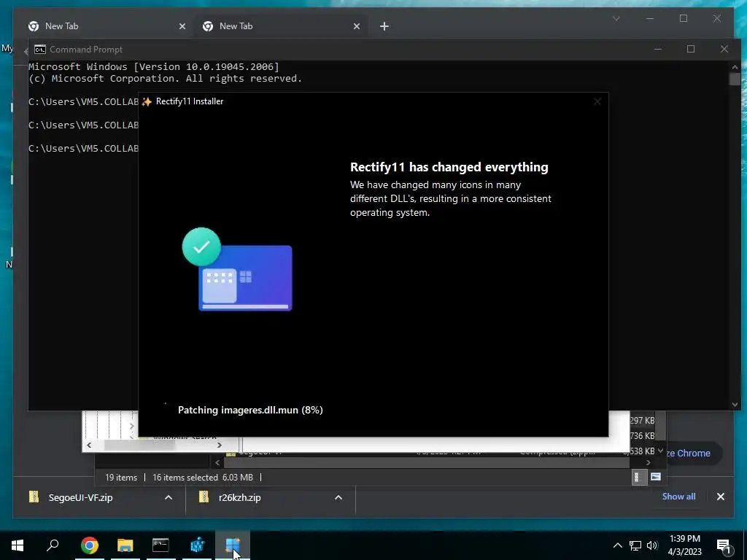Click the Rectify11 checkmark window illustration
The height and width of the screenshot is (560, 747).
[x=237, y=270]
